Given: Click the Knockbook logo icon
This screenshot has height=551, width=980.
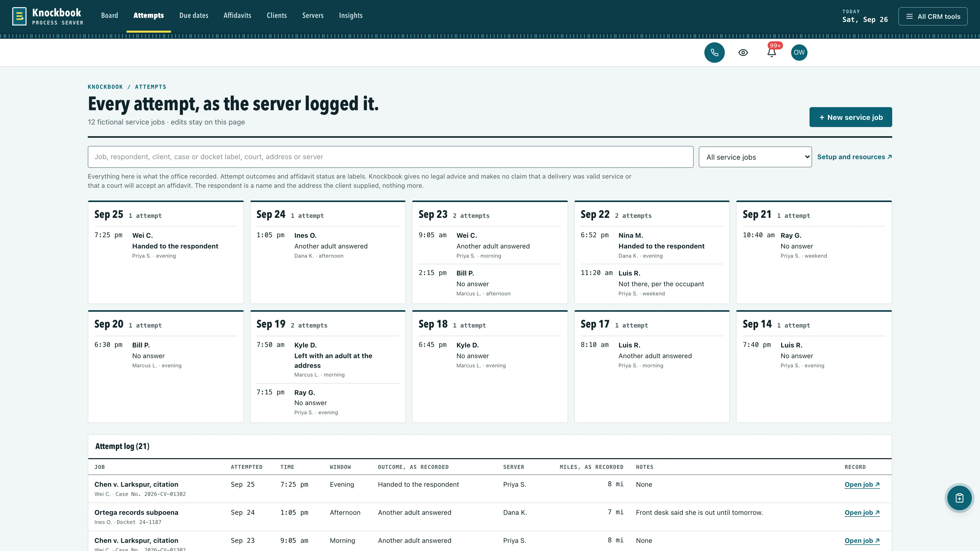Looking at the screenshot, I should (x=19, y=16).
